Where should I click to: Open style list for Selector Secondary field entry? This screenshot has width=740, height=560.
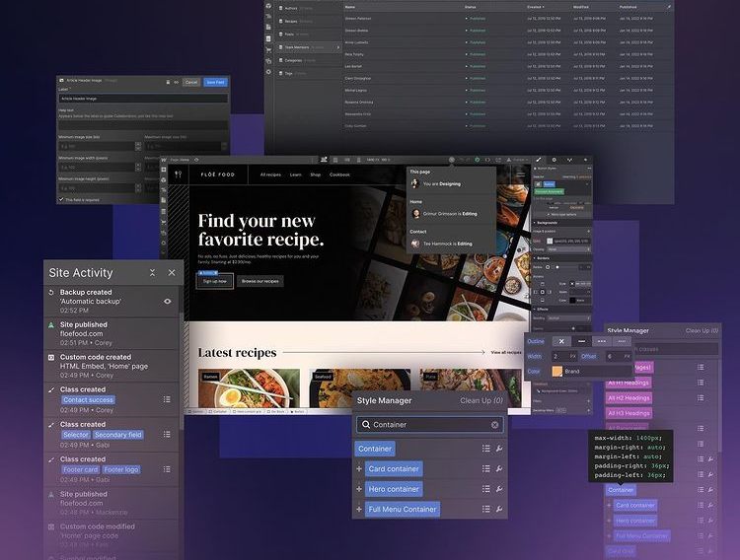click(x=167, y=435)
